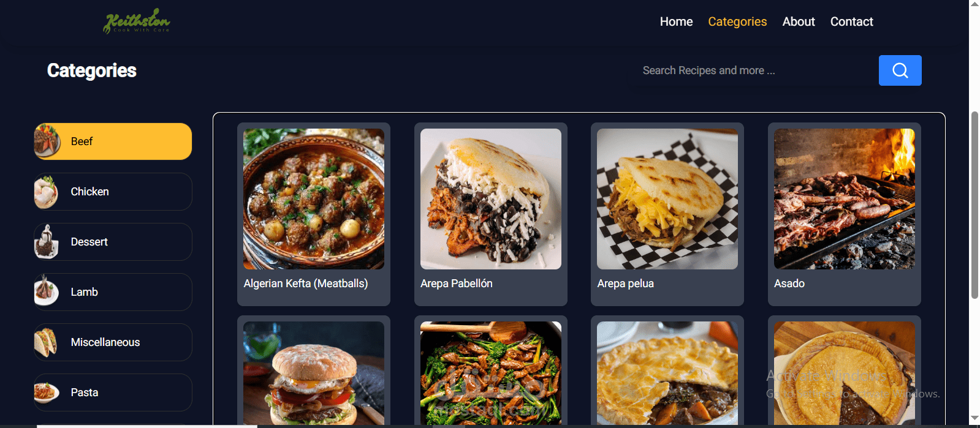This screenshot has width=980, height=428.
Task: Open the Home page
Action: (x=676, y=21)
